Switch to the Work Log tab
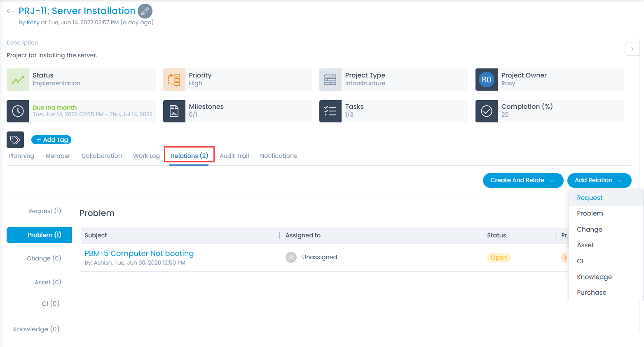Screen dimensions: 644x347 [146, 156]
